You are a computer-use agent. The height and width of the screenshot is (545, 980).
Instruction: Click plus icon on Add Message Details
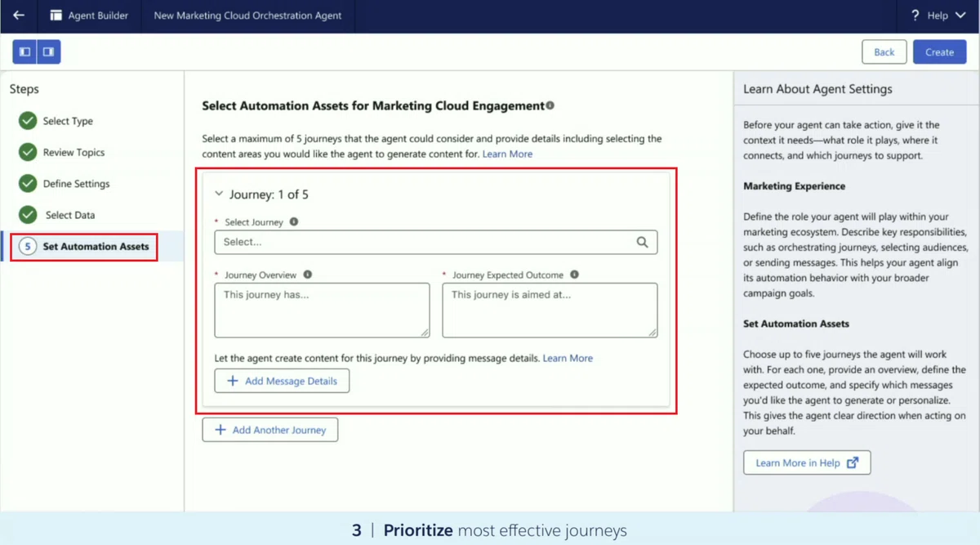click(233, 381)
